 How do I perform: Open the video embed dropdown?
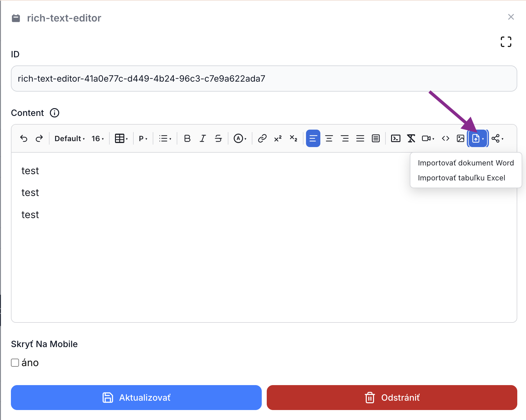[x=428, y=138]
